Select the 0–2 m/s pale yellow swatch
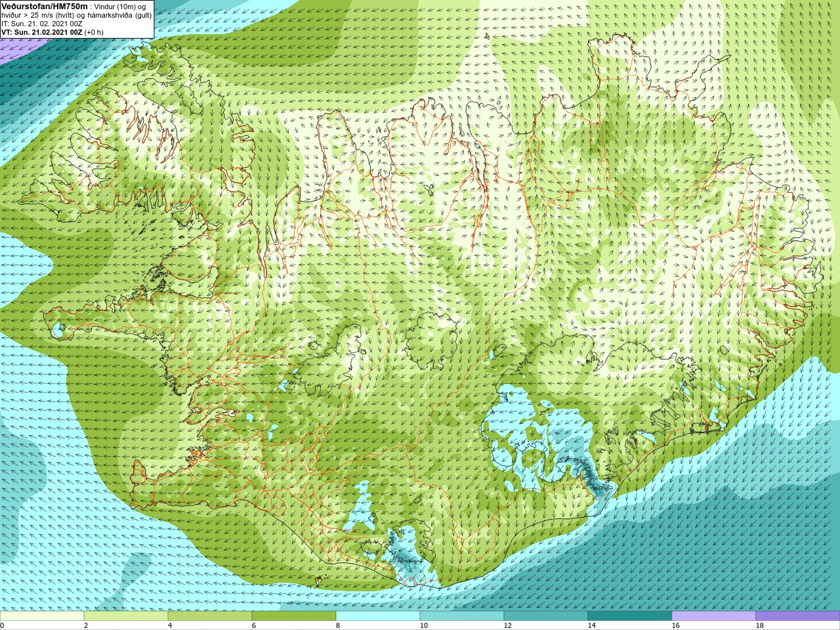This screenshot has width=840, height=630. pyautogui.click(x=42, y=616)
